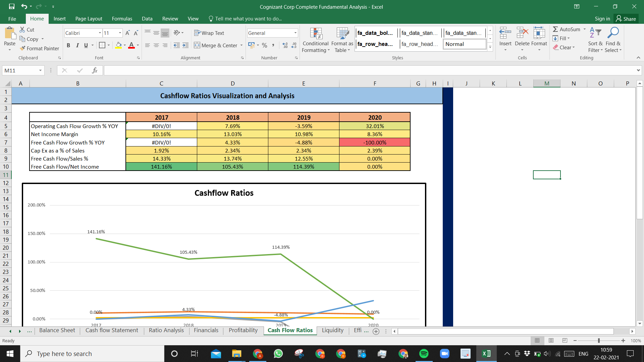Collapse the ribbon

point(638,58)
